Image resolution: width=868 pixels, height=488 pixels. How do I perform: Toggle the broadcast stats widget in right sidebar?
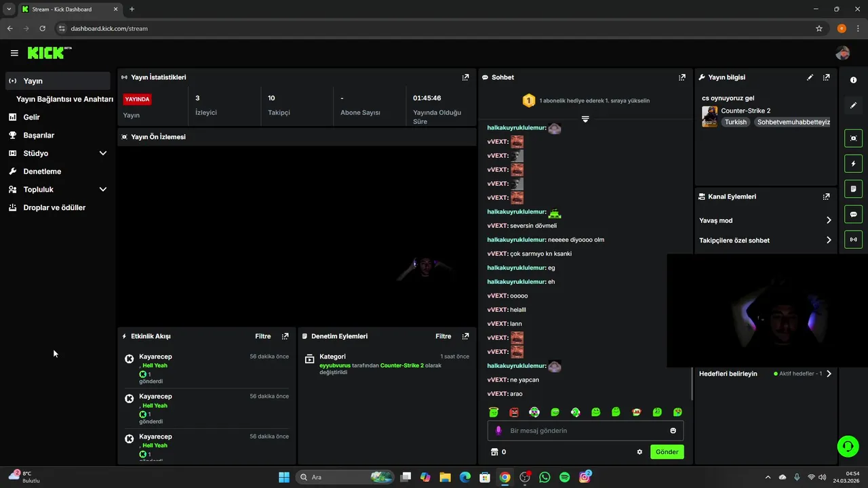click(x=853, y=239)
